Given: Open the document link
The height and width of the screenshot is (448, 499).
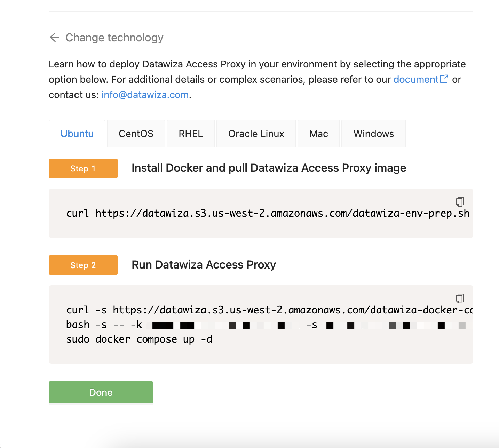Looking at the screenshot, I should (416, 80).
